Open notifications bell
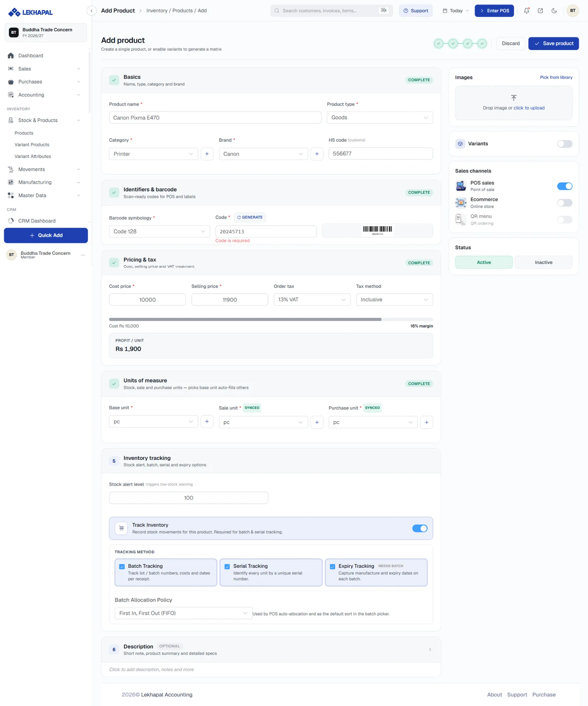 click(527, 11)
